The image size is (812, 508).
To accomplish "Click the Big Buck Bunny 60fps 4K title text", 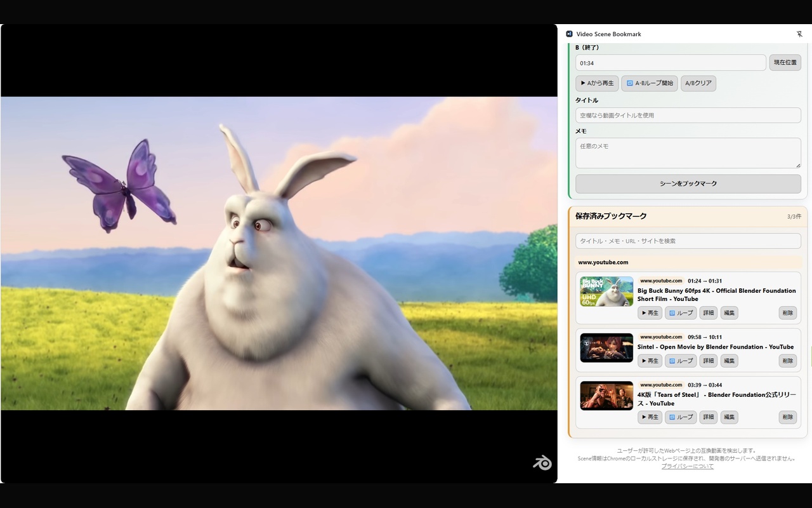I will (x=716, y=295).
